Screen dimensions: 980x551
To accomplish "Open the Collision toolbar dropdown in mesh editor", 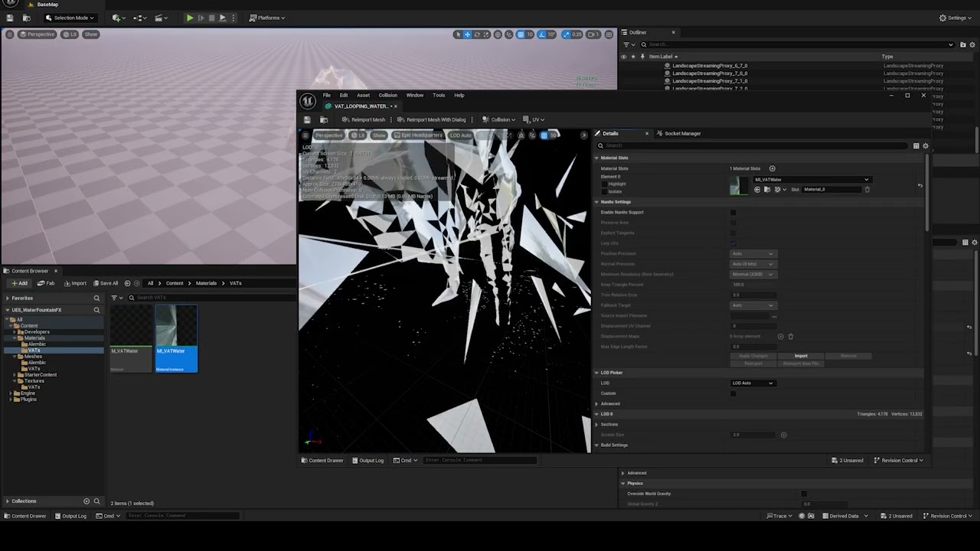I will point(498,119).
